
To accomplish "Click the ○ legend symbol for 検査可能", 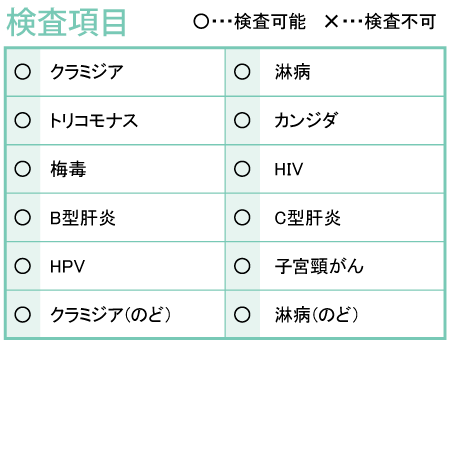I will coord(201,22).
